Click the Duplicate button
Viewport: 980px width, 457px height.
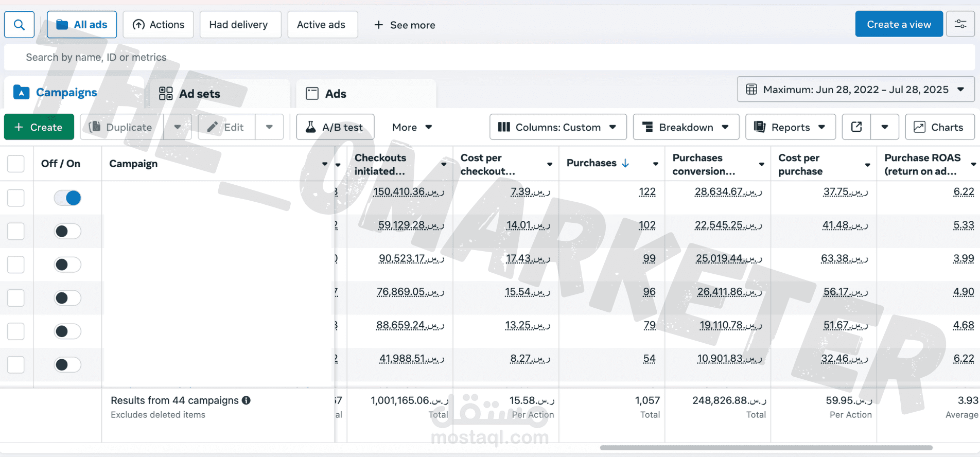pyautogui.click(x=121, y=127)
